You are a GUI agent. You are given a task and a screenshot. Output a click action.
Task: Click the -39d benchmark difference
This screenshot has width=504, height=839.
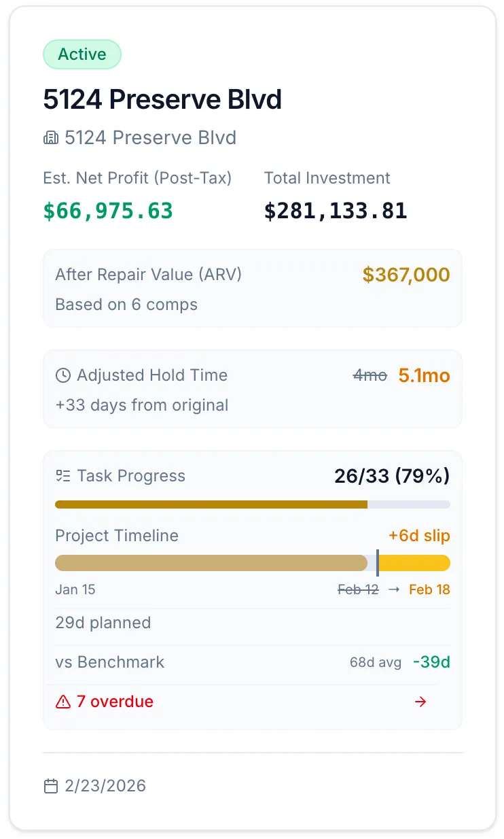tap(431, 662)
